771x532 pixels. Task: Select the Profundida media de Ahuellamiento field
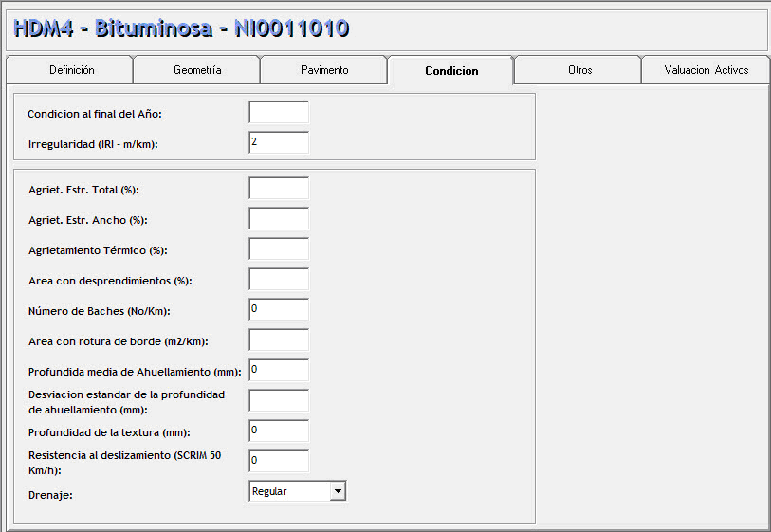(279, 370)
